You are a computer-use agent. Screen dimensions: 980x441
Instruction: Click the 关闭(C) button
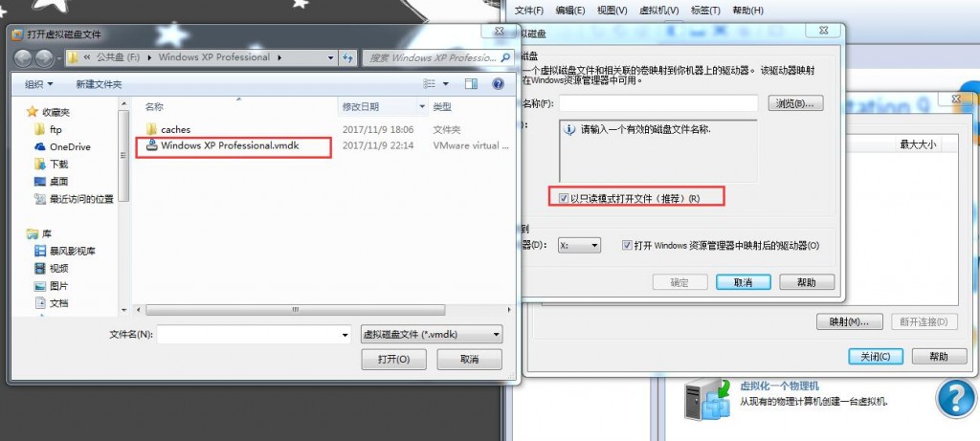click(x=875, y=357)
